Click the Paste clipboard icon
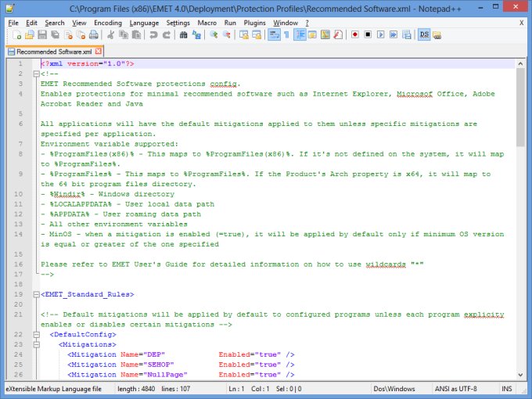The height and width of the screenshot is (399, 532). [136, 34]
